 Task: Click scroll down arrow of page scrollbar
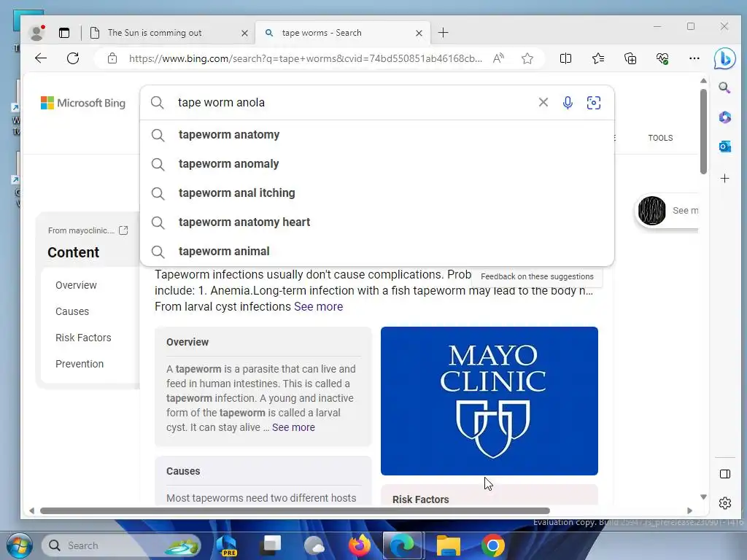point(703,497)
